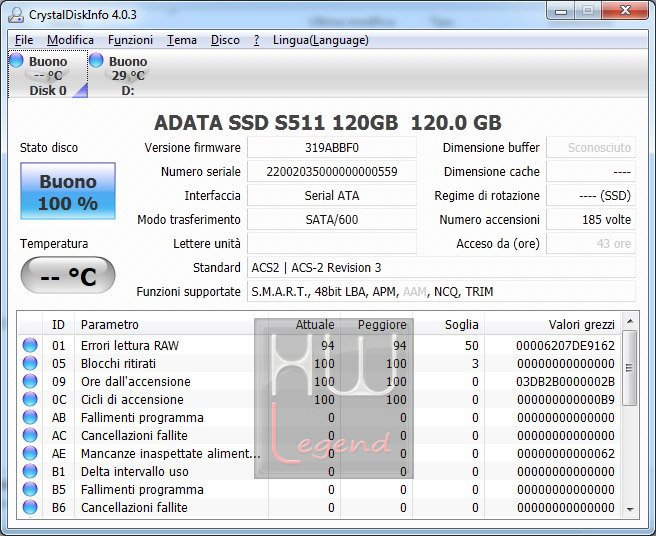656x536 pixels.
Task: Click the CrystalDiskInfo title bar app icon
Action: (x=16, y=15)
